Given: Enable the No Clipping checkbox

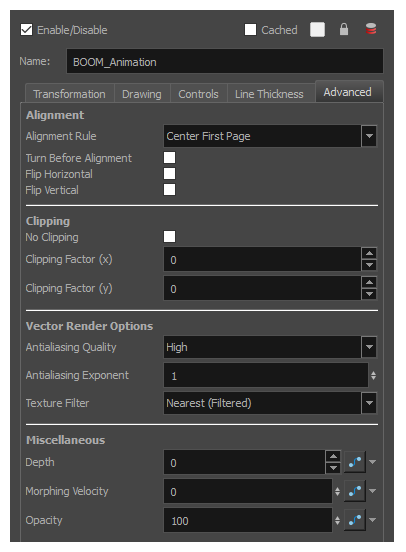Looking at the screenshot, I should click(x=169, y=237).
